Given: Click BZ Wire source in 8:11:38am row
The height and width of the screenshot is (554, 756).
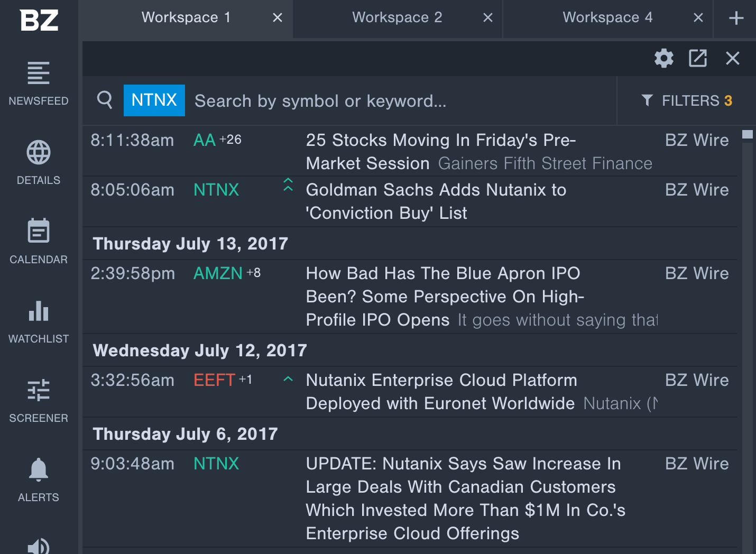Looking at the screenshot, I should pyautogui.click(x=697, y=140).
